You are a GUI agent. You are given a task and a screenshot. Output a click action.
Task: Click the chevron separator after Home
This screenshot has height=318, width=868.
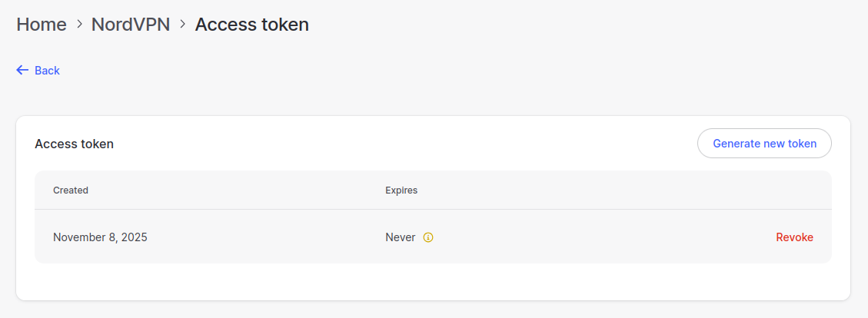[x=79, y=25]
